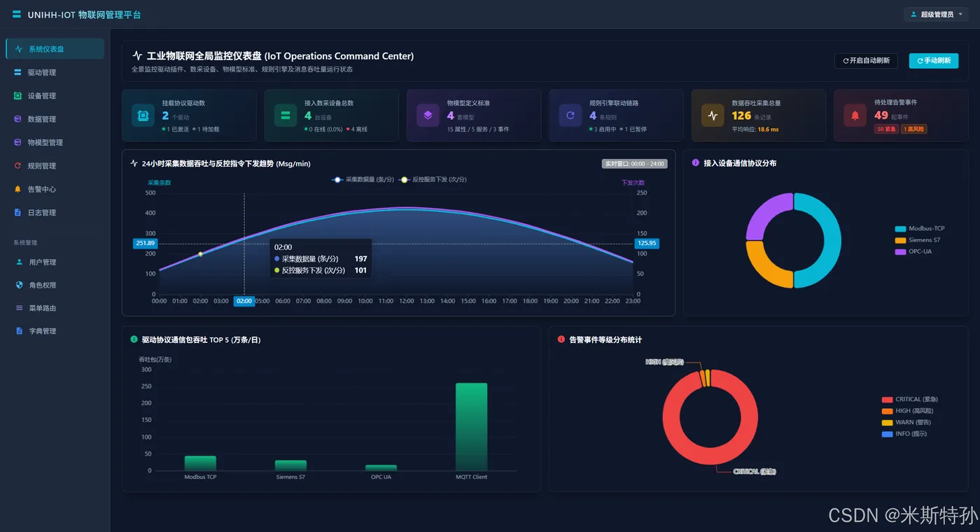980x532 pixels.
Task: Click the 角色权限 shield icon
Action: point(19,285)
